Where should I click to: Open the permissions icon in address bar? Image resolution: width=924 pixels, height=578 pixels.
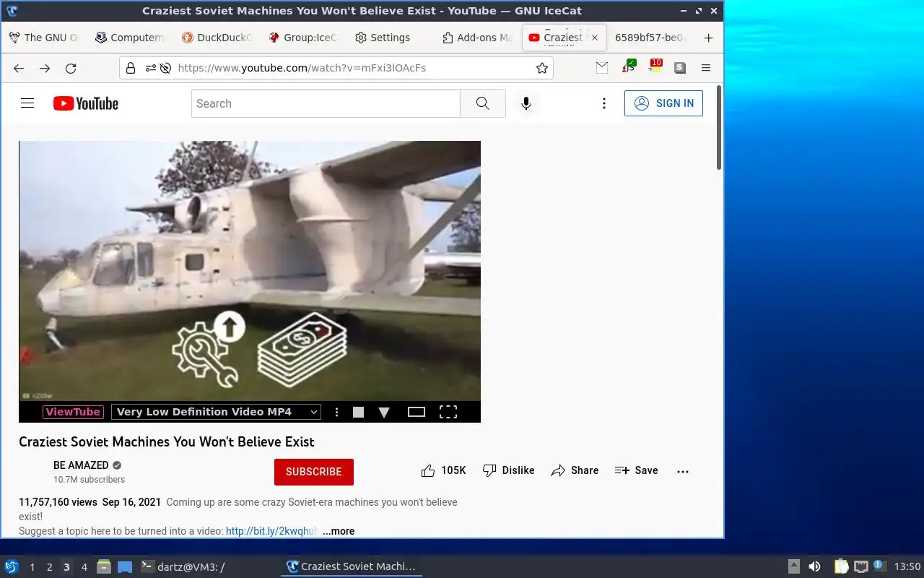pyautogui.click(x=150, y=68)
